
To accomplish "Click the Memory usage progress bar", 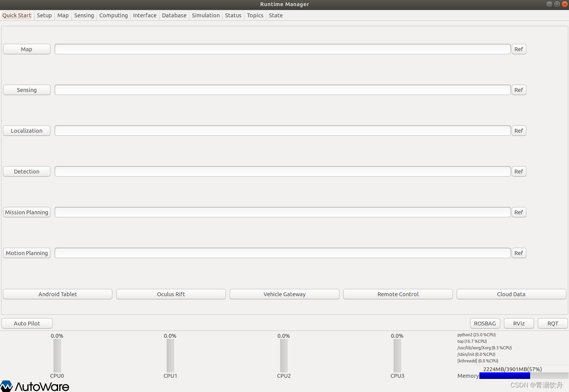I will click(524, 376).
